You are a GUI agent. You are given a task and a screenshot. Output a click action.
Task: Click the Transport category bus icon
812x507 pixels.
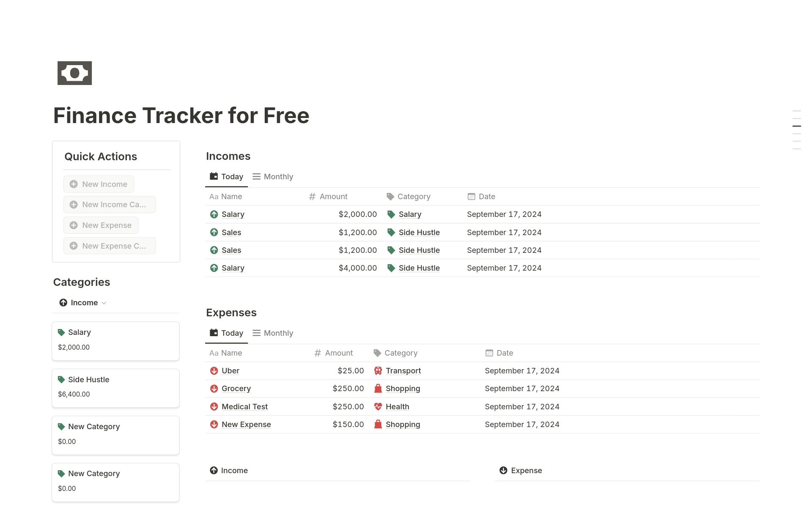point(378,371)
